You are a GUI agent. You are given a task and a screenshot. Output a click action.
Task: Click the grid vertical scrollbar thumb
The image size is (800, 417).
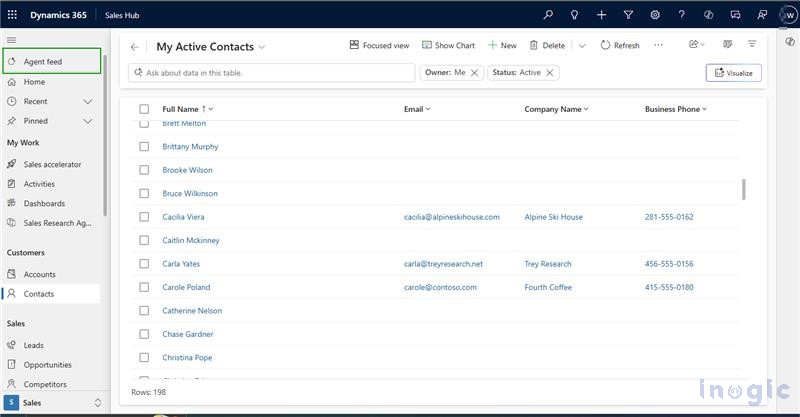(743, 189)
